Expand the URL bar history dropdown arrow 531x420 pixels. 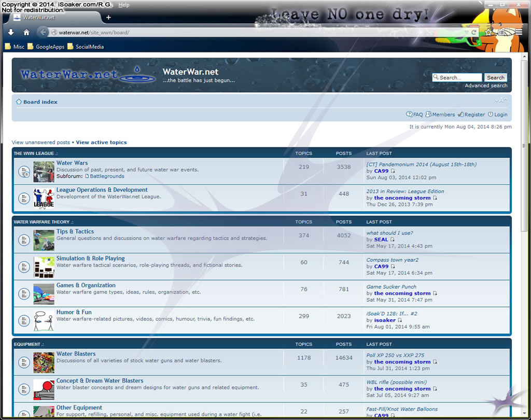click(466, 32)
